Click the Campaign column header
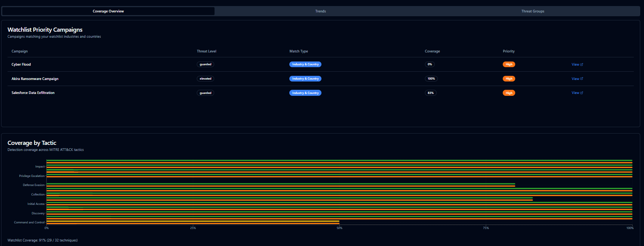Viewport: 644px width, 246px height. click(x=20, y=51)
